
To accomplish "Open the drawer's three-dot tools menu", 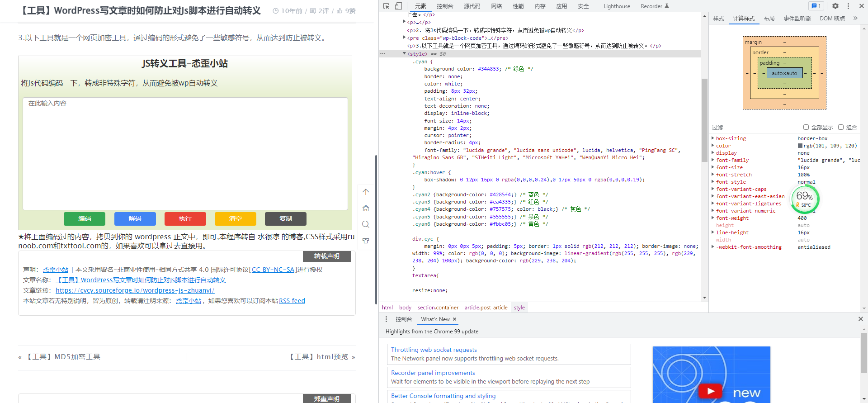I will [386, 319].
